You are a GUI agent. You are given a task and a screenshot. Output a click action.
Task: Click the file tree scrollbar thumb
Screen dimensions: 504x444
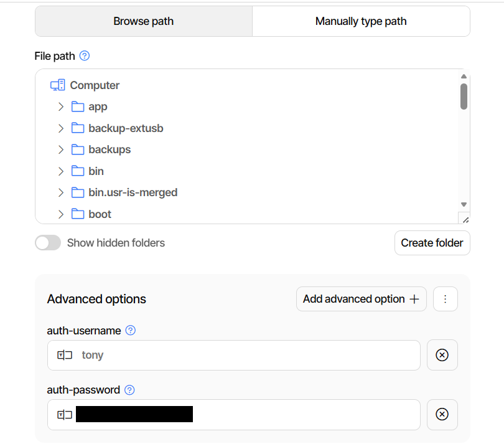(x=464, y=97)
